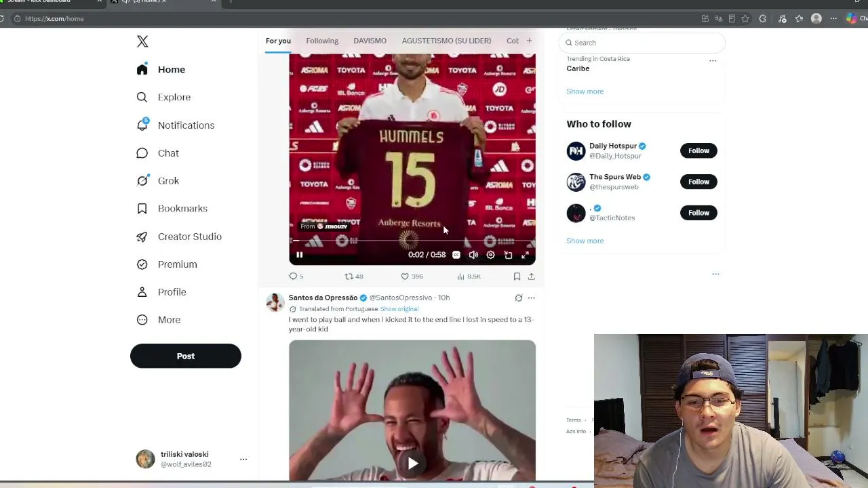Screen dimensions: 868x488
Task: Open browser settings and more menu
Action: coord(833,18)
